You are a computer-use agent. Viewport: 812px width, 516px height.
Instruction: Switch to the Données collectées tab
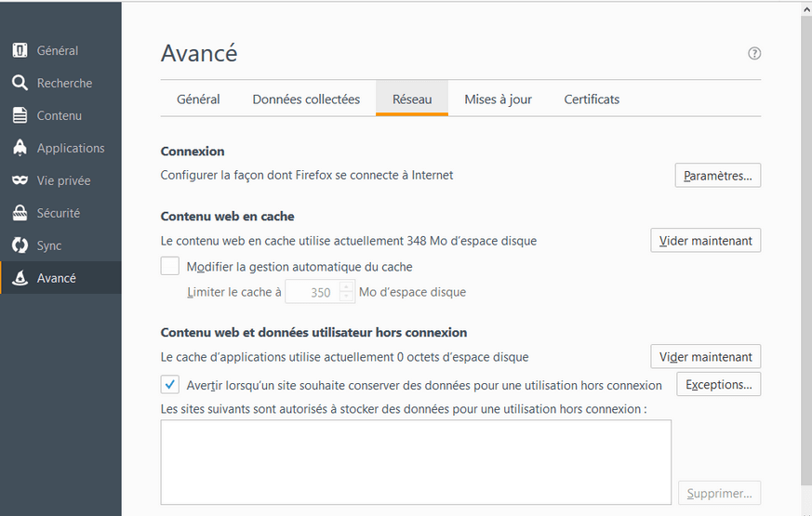(x=306, y=99)
